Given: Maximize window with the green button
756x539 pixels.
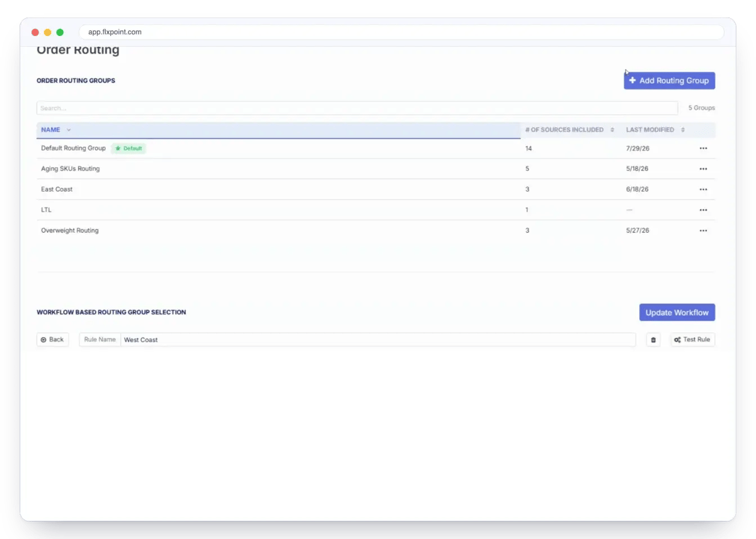Looking at the screenshot, I should pos(60,32).
